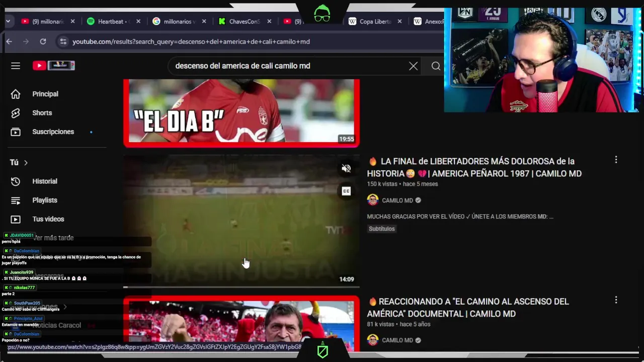Click chat username JDAVID0051
The height and width of the screenshot is (362, 644).
(22, 235)
